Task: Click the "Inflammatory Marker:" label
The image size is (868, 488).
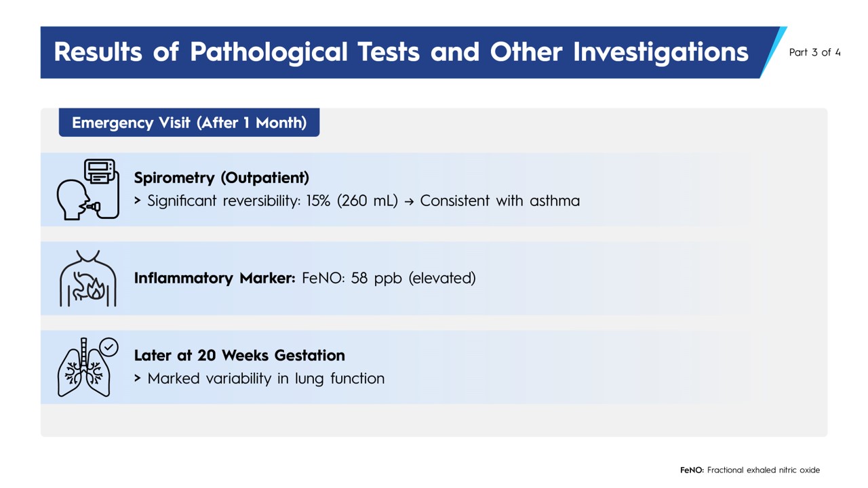Action: pyautogui.click(x=214, y=278)
